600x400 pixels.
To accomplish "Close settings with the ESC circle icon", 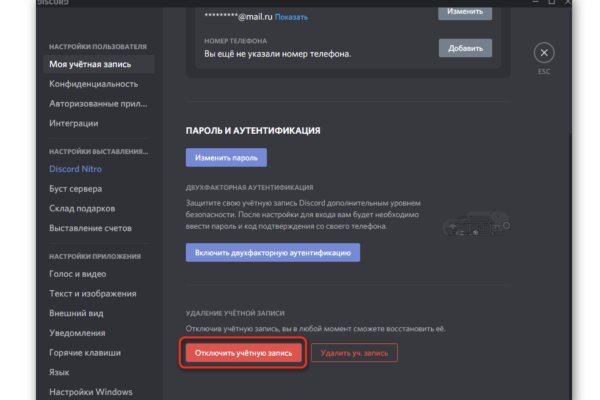I will tap(543, 52).
